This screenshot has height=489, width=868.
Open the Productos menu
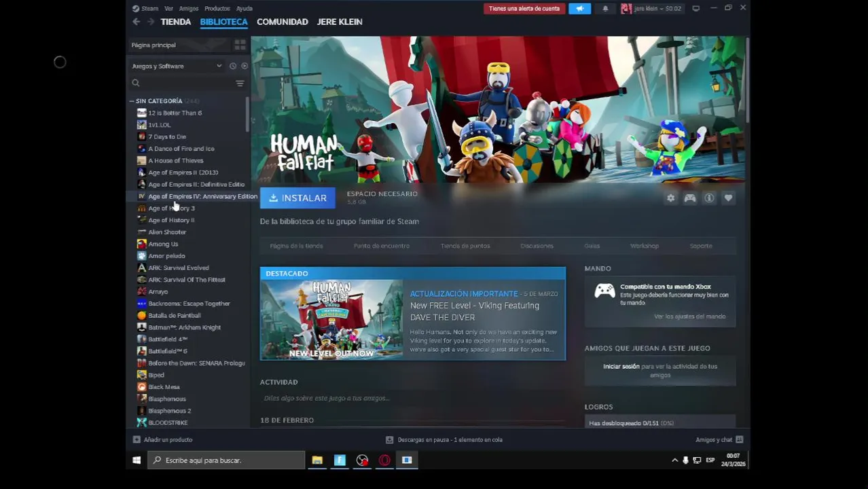point(217,9)
